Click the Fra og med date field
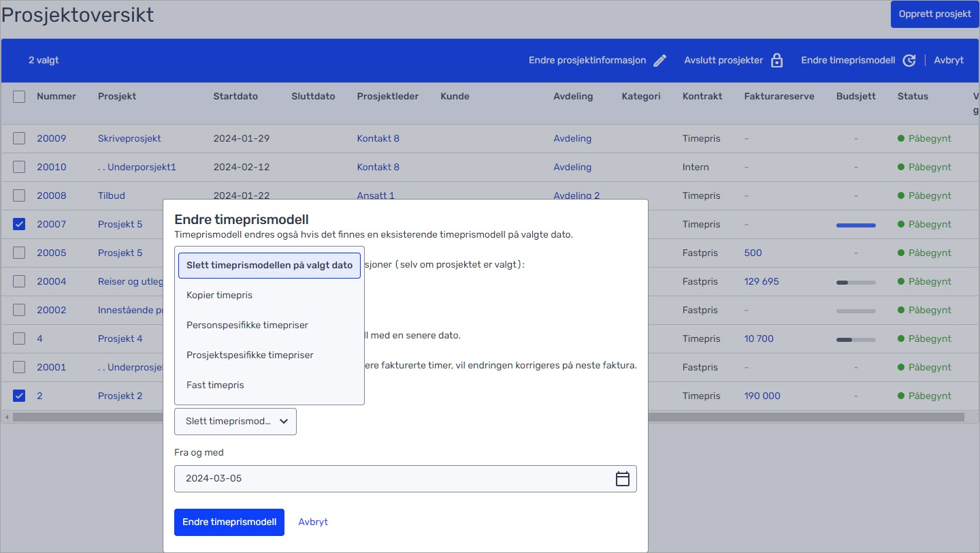The width and height of the screenshot is (980, 553). click(406, 478)
